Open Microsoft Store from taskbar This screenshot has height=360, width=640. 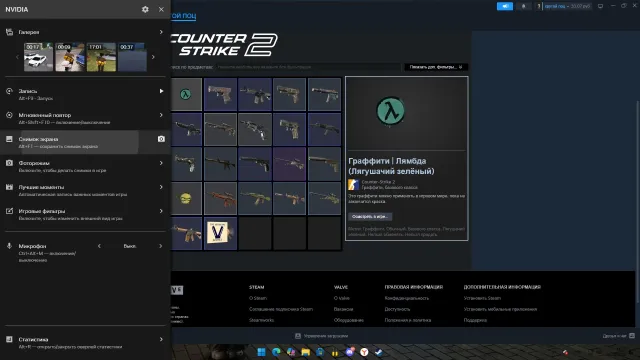[320, 352]
